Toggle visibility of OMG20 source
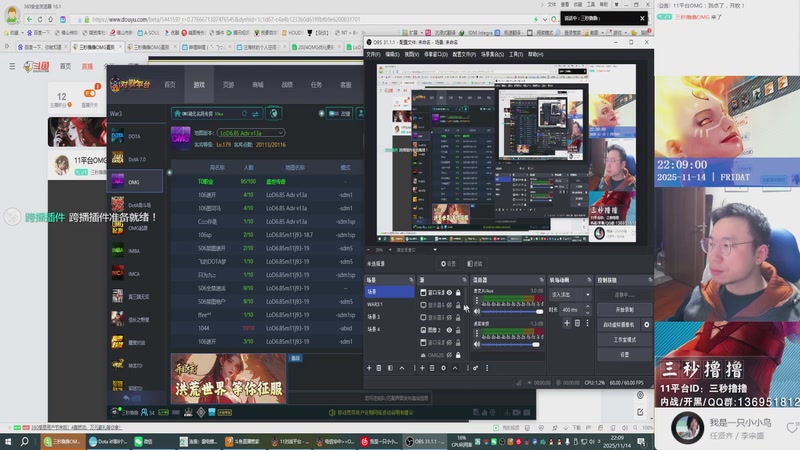This screenshot has width=800, height=450. [x=449, y=355]
